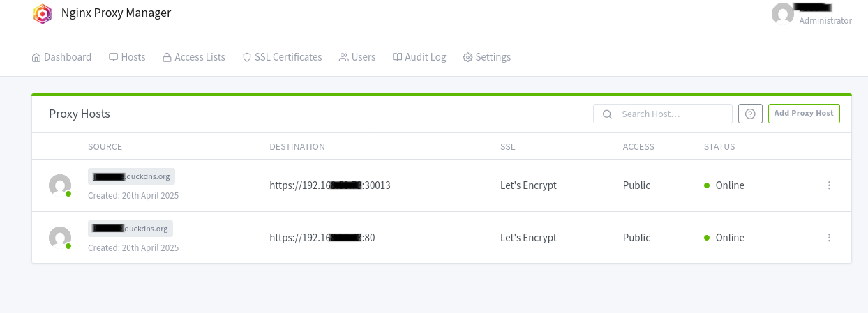Screen dimensions: 868x313
Task: Click the search magnifier icon
Action: (x=607, y=114)
